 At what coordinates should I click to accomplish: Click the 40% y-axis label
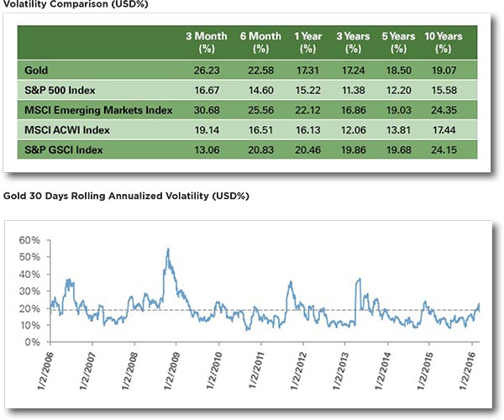click(x=29, y=275)
